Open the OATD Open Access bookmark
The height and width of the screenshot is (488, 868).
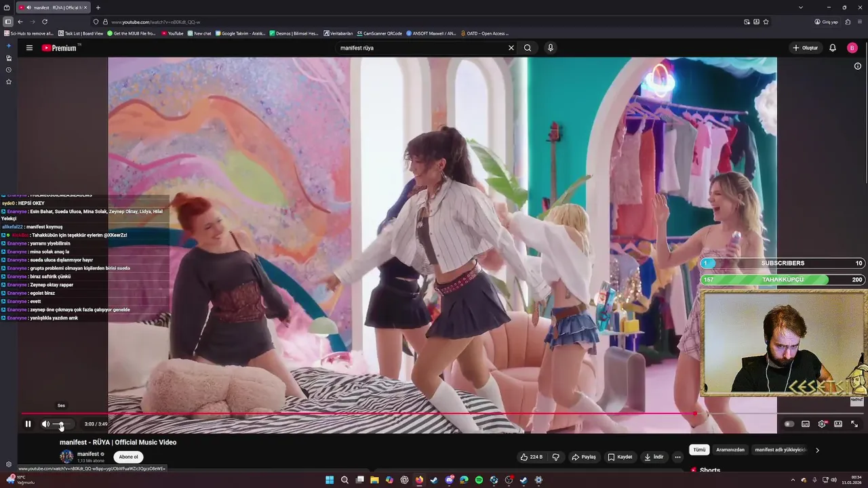click(484, 33)
